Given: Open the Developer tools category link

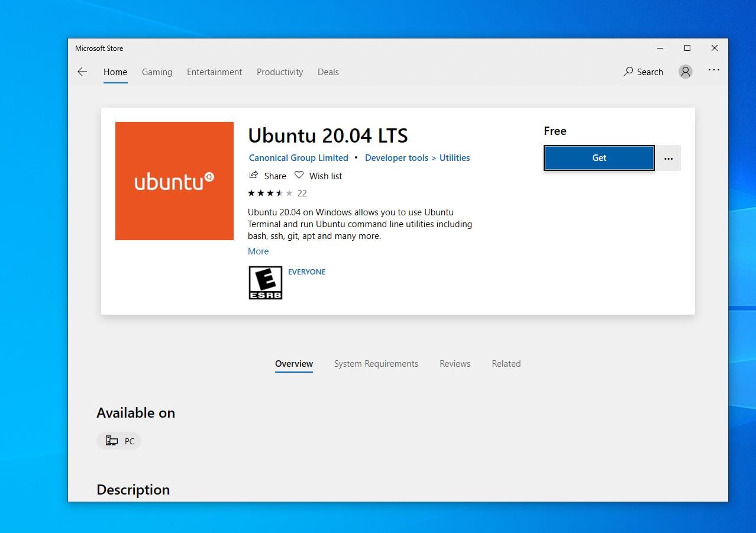Looking at the screenshot, I should click(x=397, y=158).
